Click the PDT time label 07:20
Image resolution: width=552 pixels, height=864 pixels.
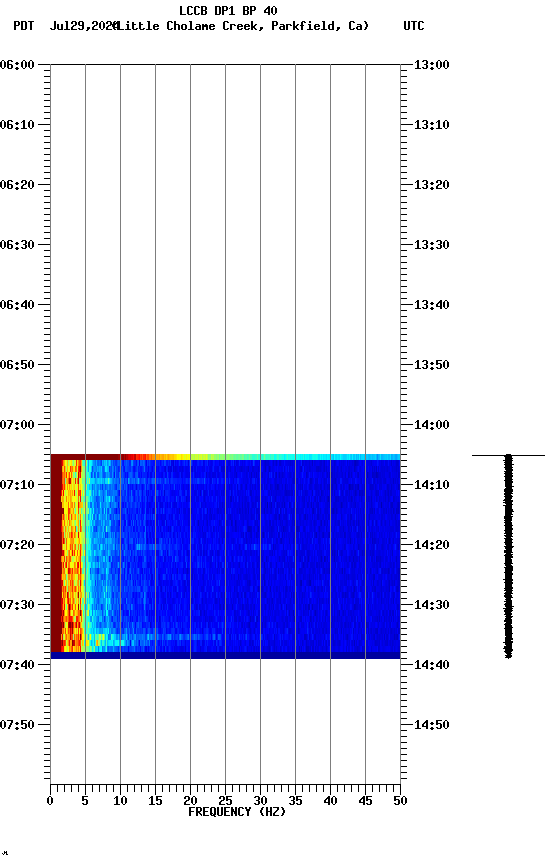[17, 545]
